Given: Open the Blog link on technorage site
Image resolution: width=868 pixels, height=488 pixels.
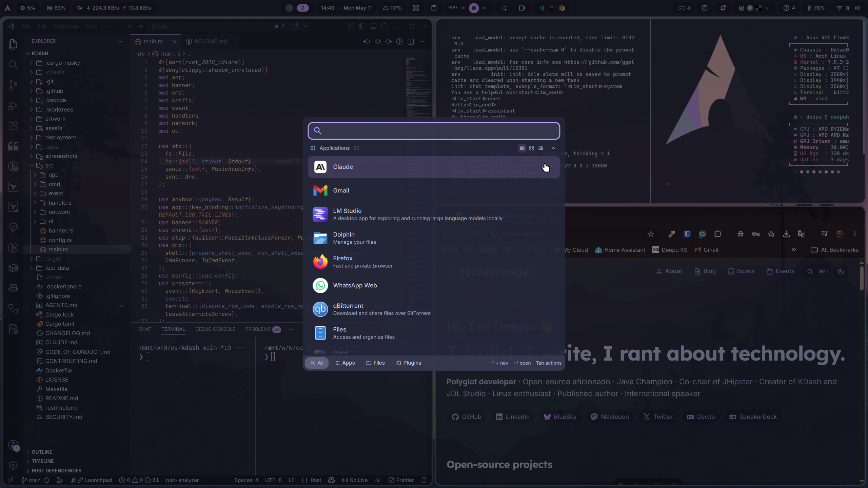Looking at the screenshot, I should (x=705, y=271).
